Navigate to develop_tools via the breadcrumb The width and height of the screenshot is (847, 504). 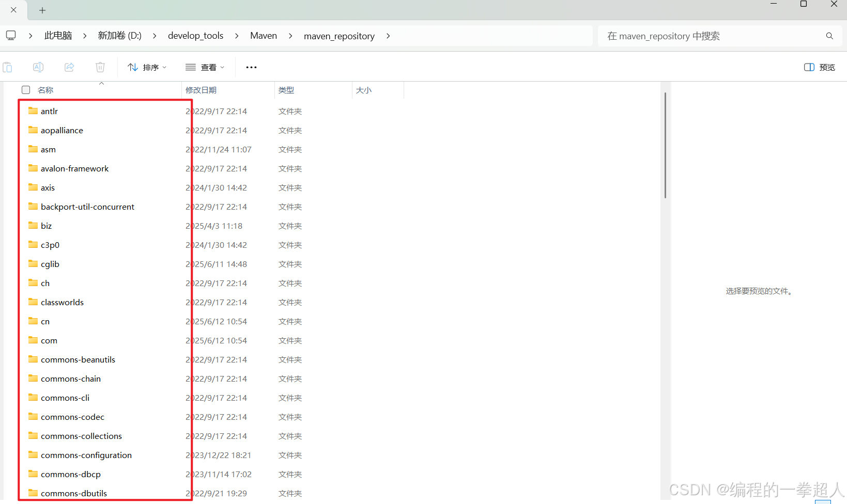(195, 35)
